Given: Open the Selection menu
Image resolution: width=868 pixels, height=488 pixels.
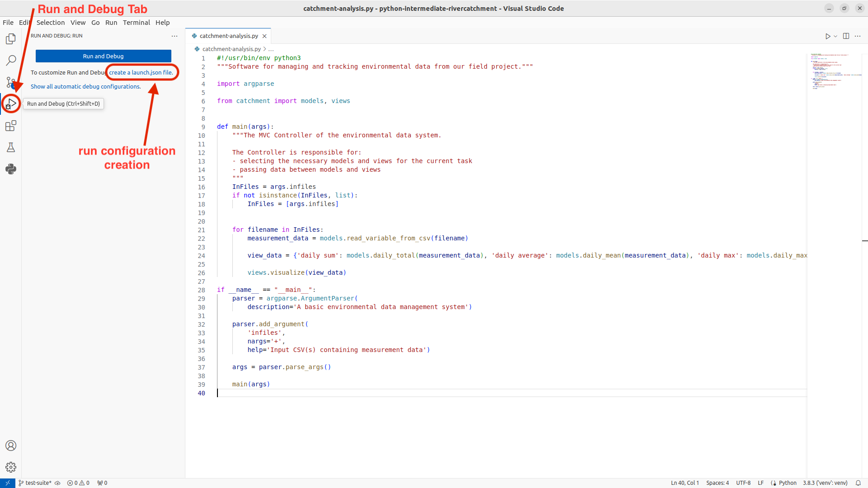Looking at the screenshot, I should [x=51, y=23].
